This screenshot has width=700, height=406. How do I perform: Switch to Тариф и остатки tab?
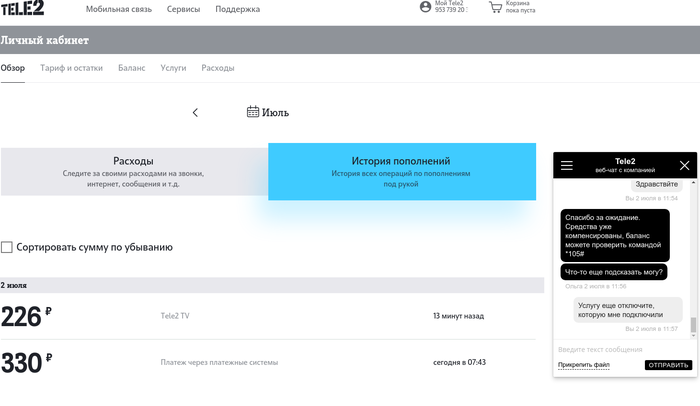(x=72, y=68)
